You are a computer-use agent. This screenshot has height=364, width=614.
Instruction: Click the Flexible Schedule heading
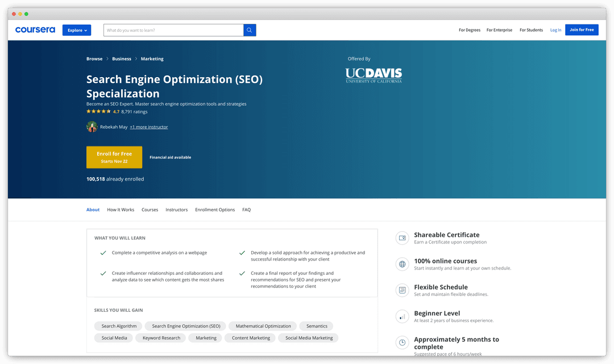coord(441,287)
